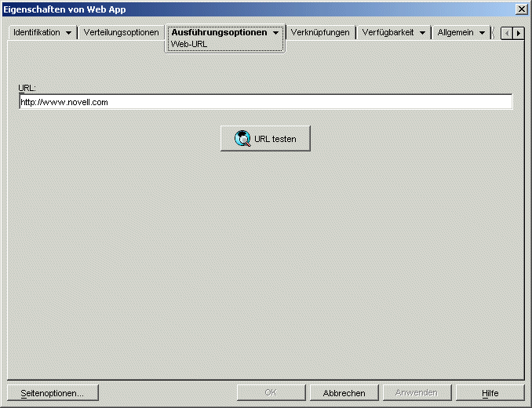Select the Web-URL subpage label

tap(189, 45)
